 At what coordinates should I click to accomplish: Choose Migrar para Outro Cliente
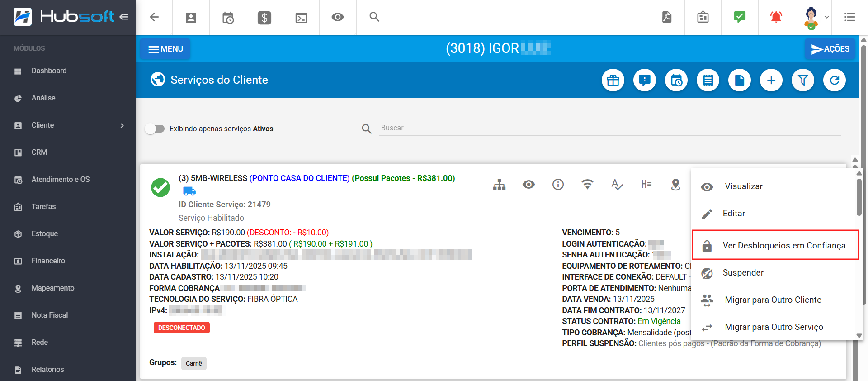click(774, 300)
